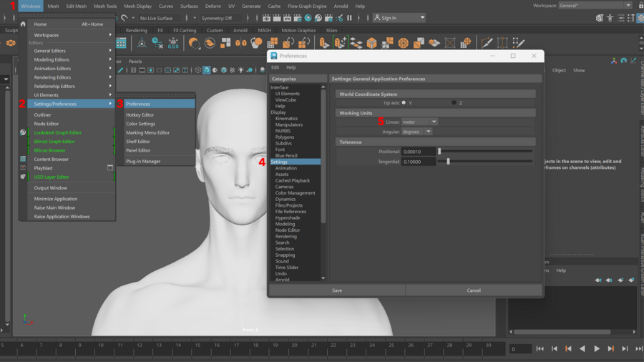Click the Positional tolerance input field
Image resolution: width=644 pixels, height=362 pixels.
tap(419, 152)
